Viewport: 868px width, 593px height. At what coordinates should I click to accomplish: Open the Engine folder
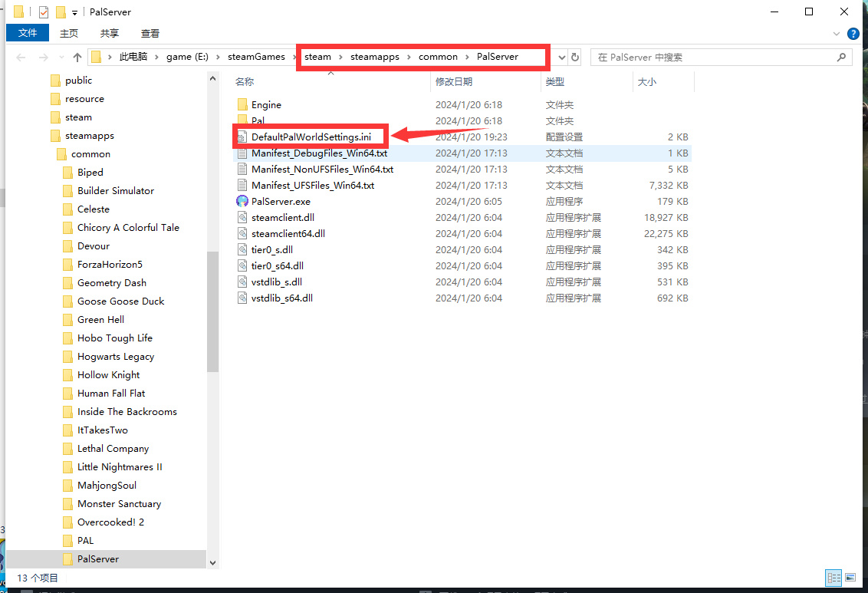coord(265,105)
